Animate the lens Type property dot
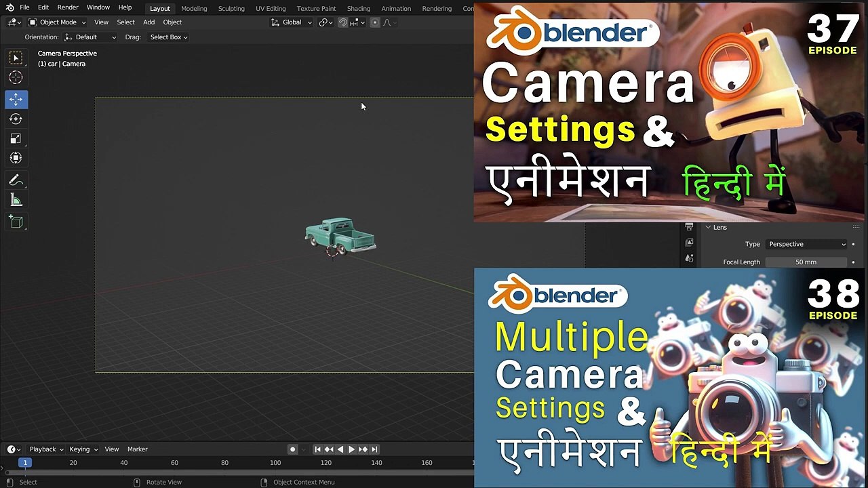The width and height of the screenshot is (868, 488). [853, 244]
